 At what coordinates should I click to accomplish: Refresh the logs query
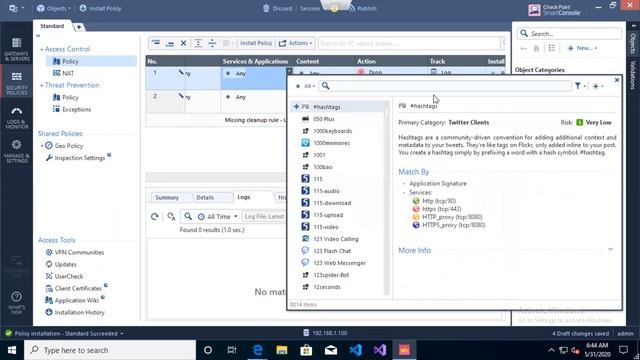(x=154, y=217)
